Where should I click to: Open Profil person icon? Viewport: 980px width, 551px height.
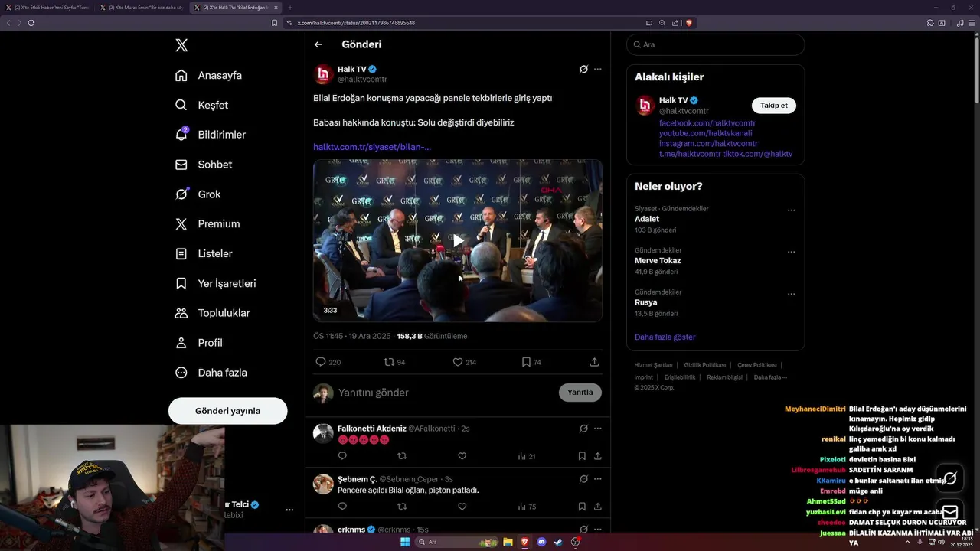tap(181, 343)
